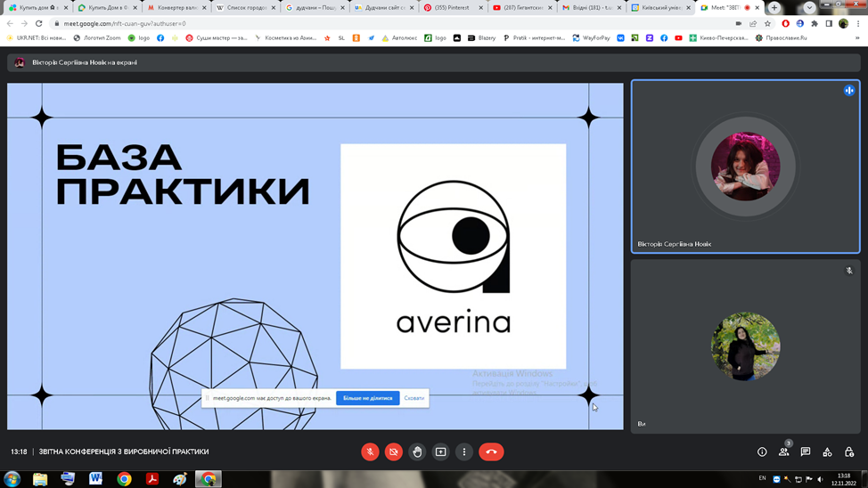Click the address bar with meet.google.com URL
Screen dimensions: 868x488
356,24
